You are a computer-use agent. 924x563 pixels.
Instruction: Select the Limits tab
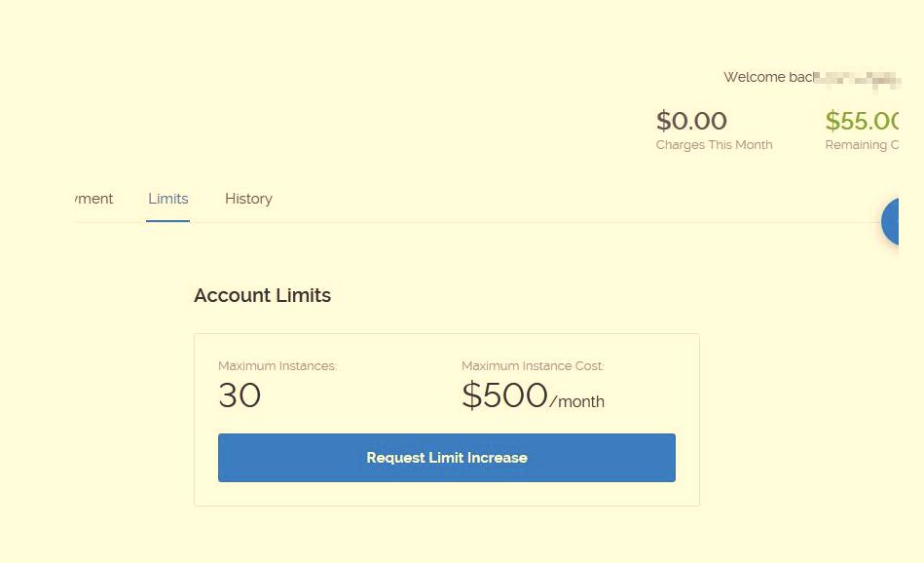(168, 199)
